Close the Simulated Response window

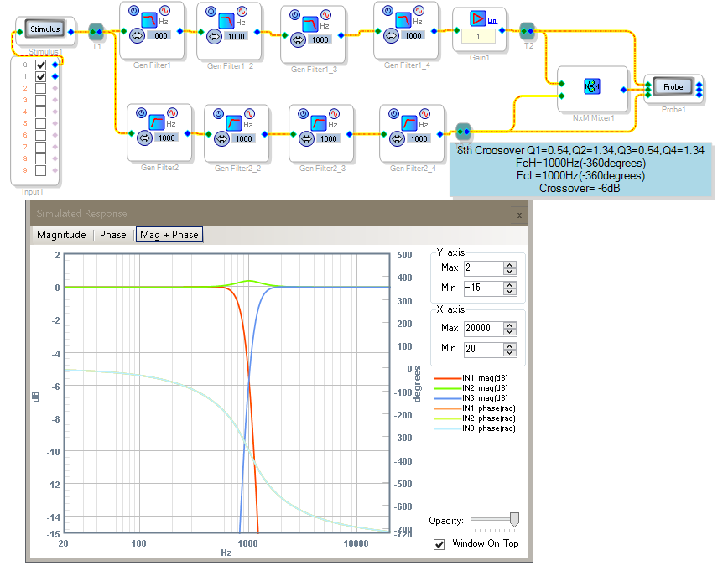[520, 215]
